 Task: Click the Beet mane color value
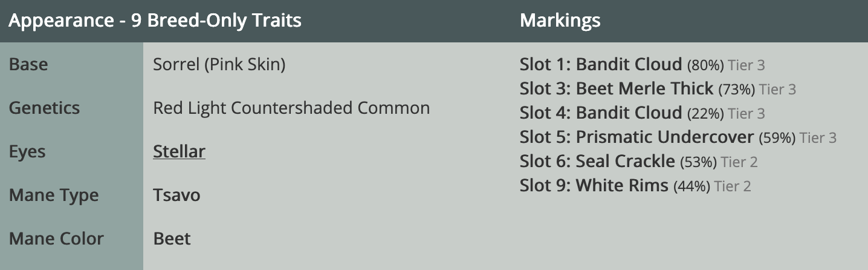point(172,239)
